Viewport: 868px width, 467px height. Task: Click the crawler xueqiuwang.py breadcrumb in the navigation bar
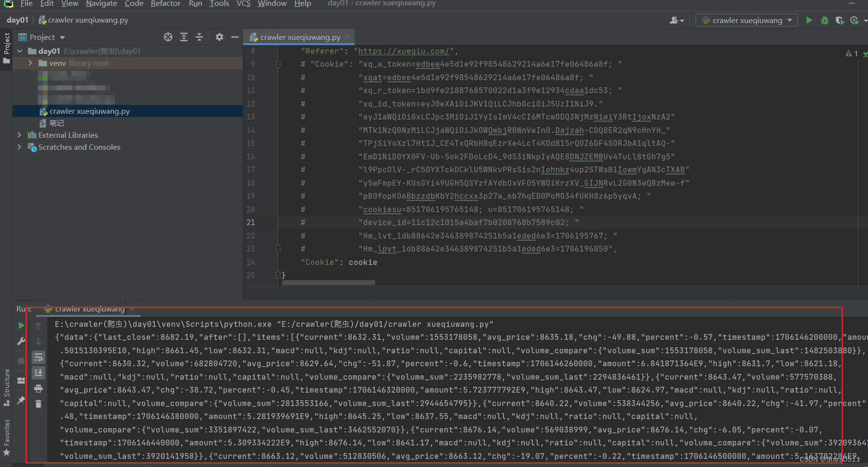(x=84, y=20)
